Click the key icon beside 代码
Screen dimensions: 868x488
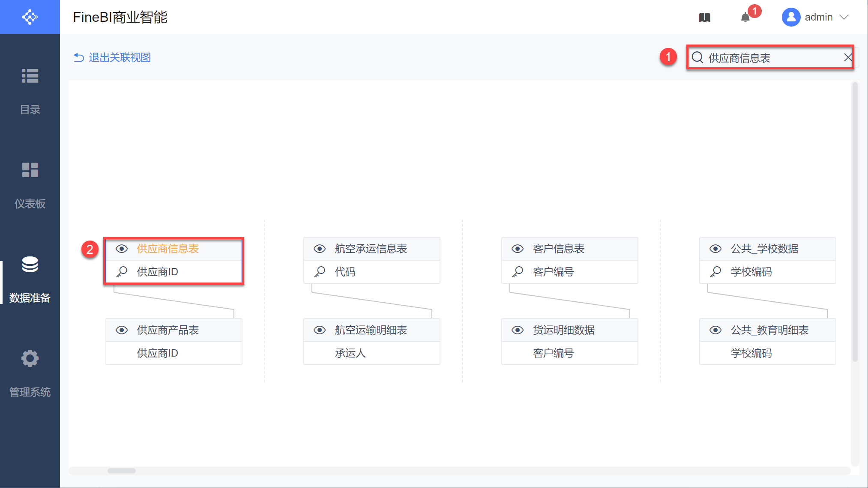[320, 272]
